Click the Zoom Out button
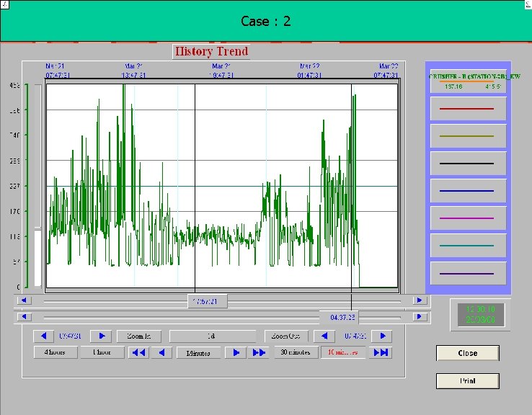Image resolution: width=532 pixels, height=415 pixels. point(286,336)
